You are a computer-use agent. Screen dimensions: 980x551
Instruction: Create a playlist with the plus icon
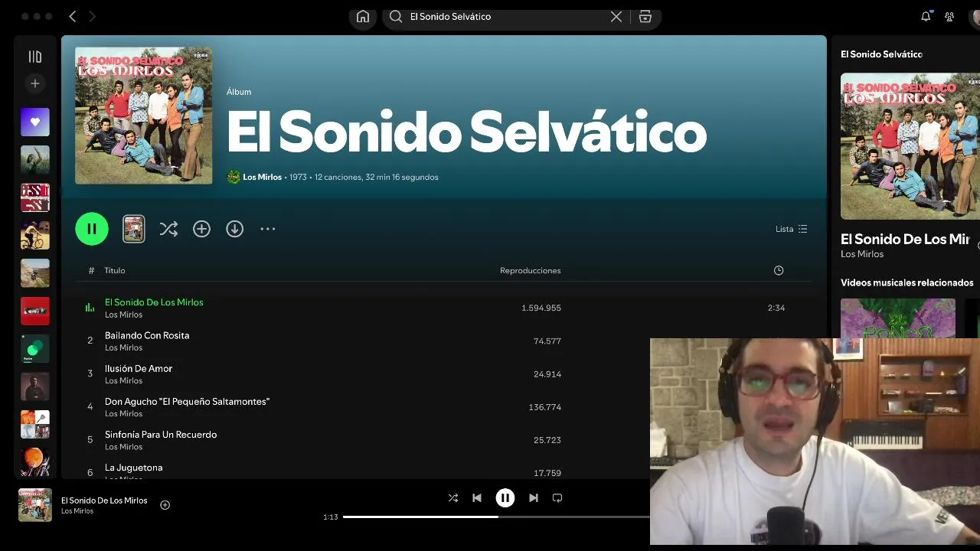(x=34, y=83)
